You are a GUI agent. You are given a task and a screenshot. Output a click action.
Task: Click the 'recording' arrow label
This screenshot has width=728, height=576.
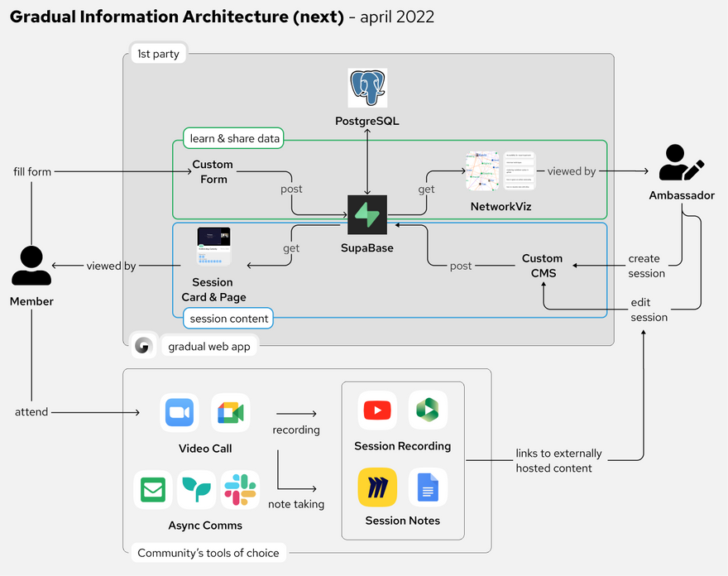[x=296, y=430]
